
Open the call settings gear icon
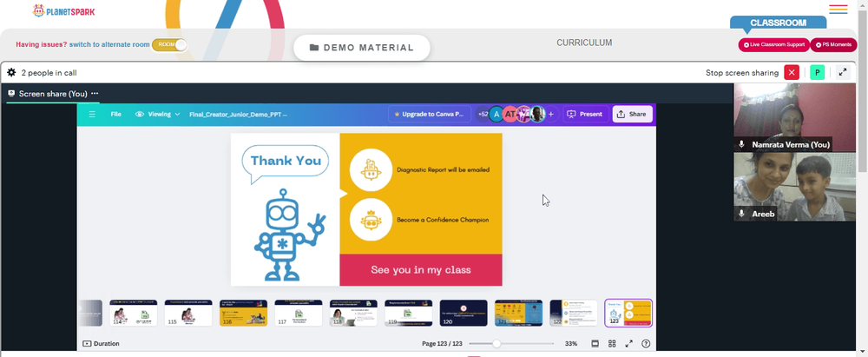[x=11, y=73]
